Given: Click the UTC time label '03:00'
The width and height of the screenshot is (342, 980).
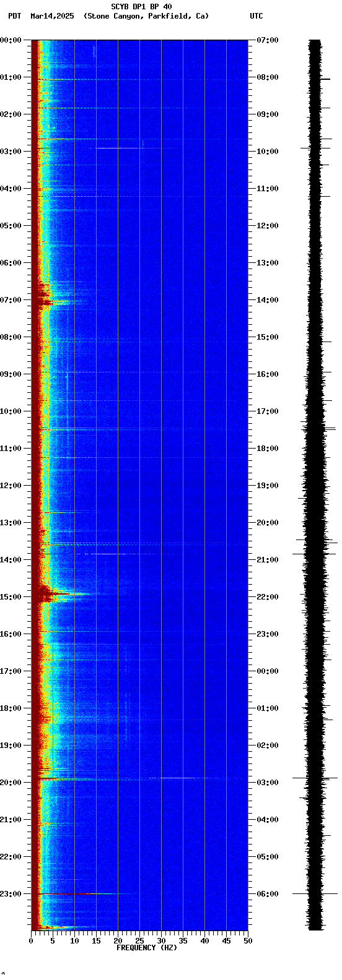Looking at the screenshot, I should (x=268, y=783).
